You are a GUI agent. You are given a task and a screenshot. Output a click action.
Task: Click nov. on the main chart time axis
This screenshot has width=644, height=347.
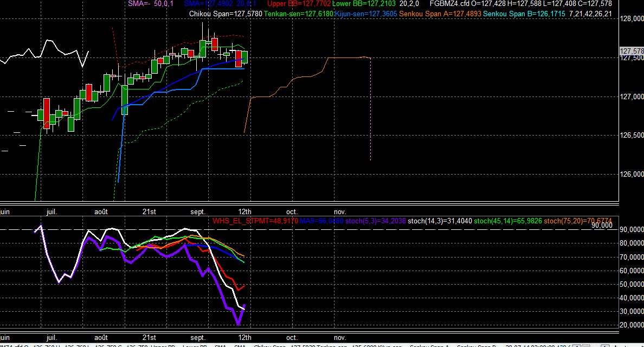pyautogui.click(x=340, y=212)
